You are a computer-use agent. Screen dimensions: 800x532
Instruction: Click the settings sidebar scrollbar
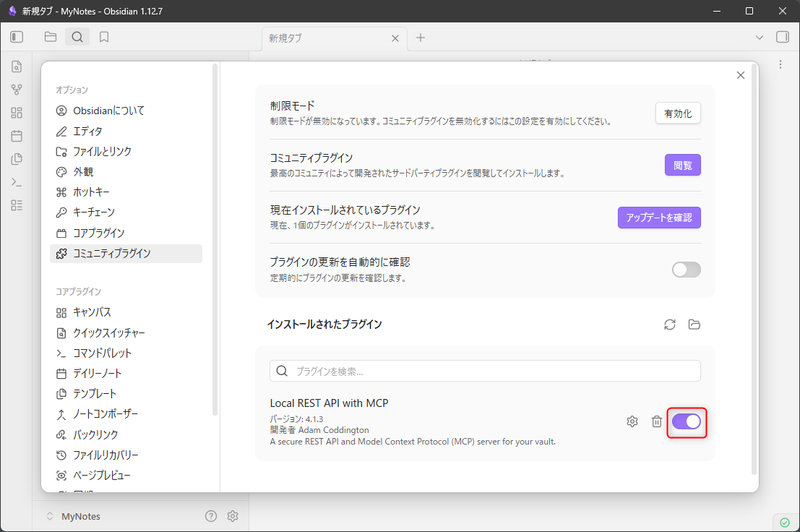215,240
